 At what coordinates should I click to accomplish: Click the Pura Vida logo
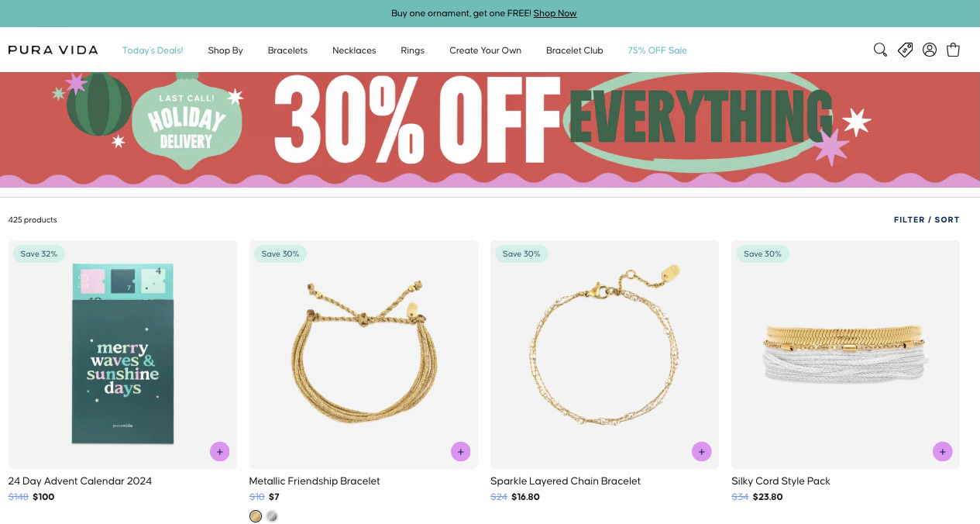tap(53, 50)
